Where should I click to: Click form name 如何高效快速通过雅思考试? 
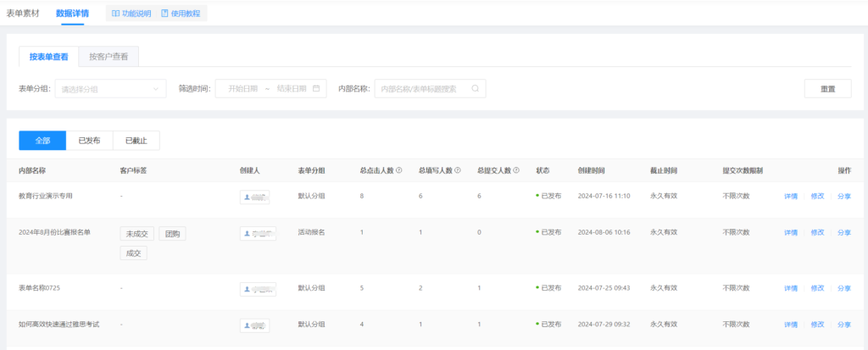click(59, 325)
